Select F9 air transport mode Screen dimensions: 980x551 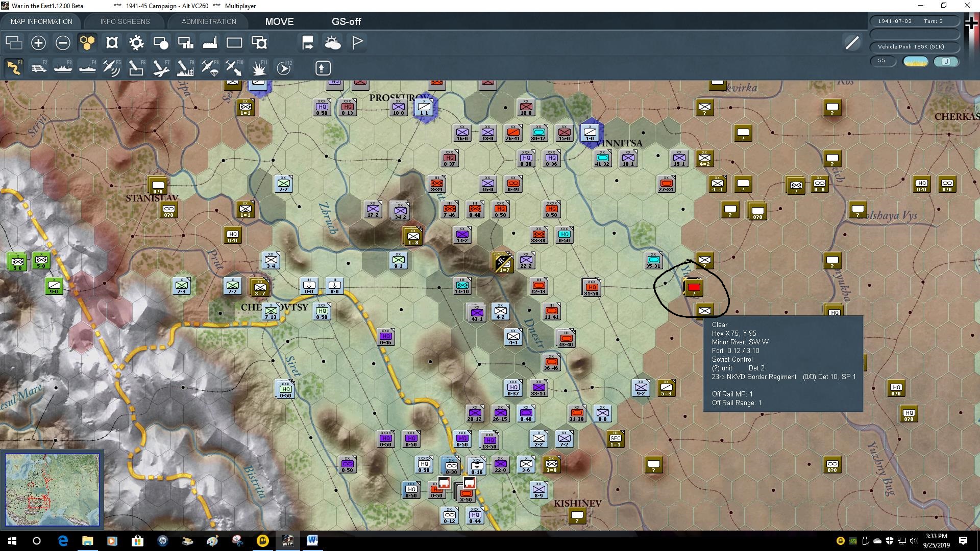[210, 67]
